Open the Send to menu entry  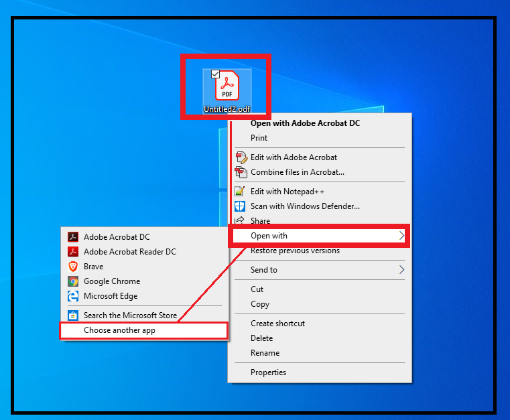320,270
